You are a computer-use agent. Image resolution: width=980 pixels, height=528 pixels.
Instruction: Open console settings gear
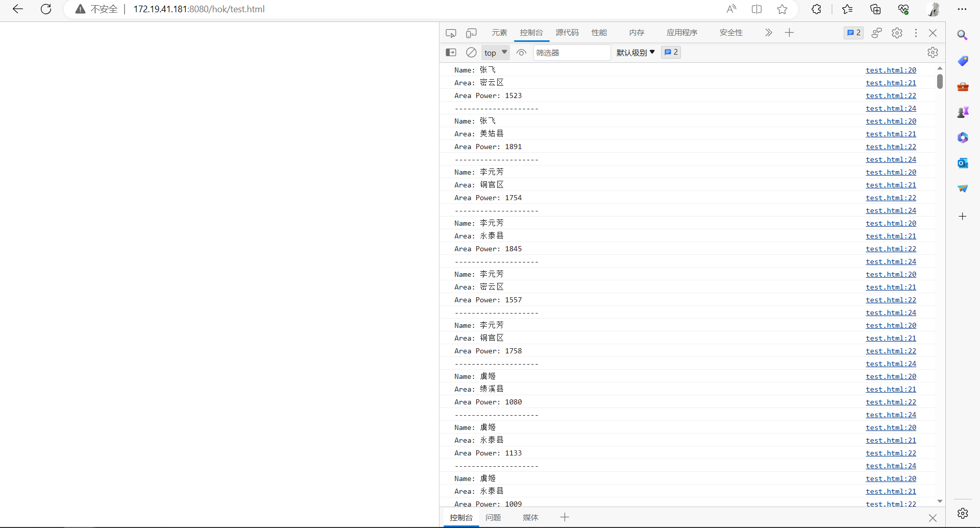click(933, 53)
